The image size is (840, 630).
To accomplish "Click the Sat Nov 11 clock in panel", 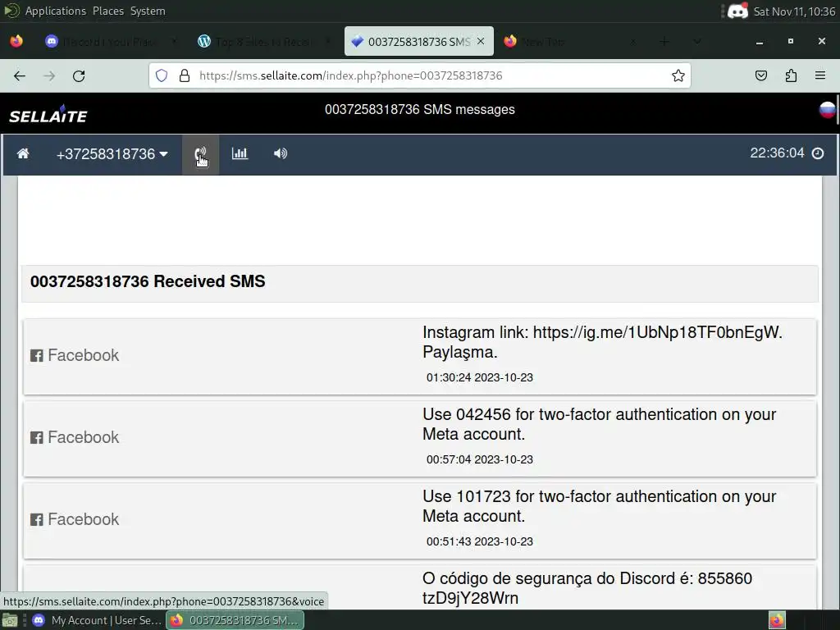I will tap(794, 11).
